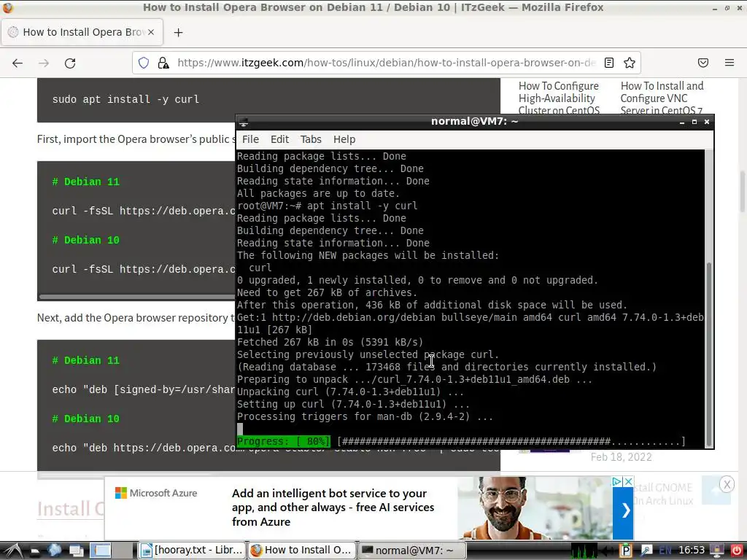Show site security padlock info
Viewport: 747px width, 560px height.
(x=163, y=63)
